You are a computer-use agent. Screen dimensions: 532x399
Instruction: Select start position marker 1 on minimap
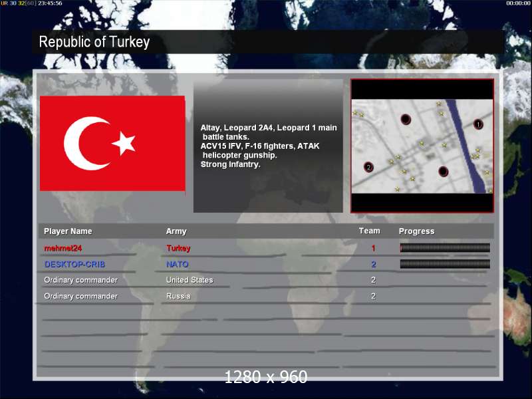(478, 124)
